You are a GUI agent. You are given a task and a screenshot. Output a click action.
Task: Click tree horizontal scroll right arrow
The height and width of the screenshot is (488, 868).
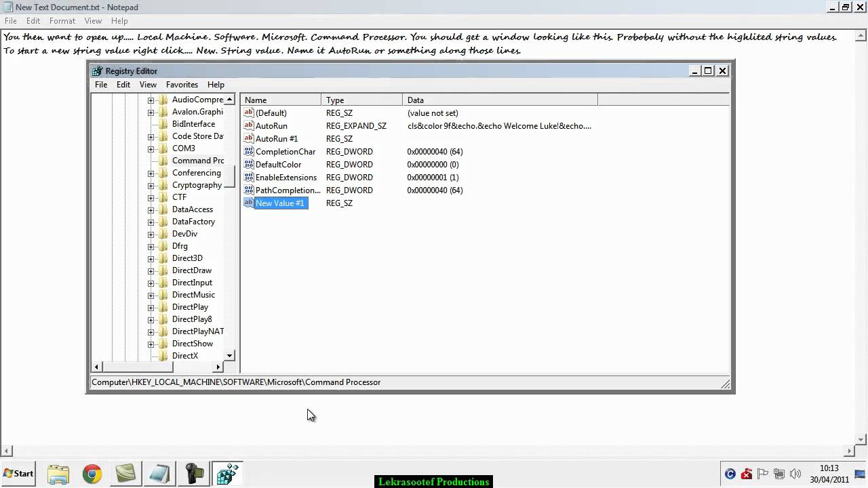[218, 367]
